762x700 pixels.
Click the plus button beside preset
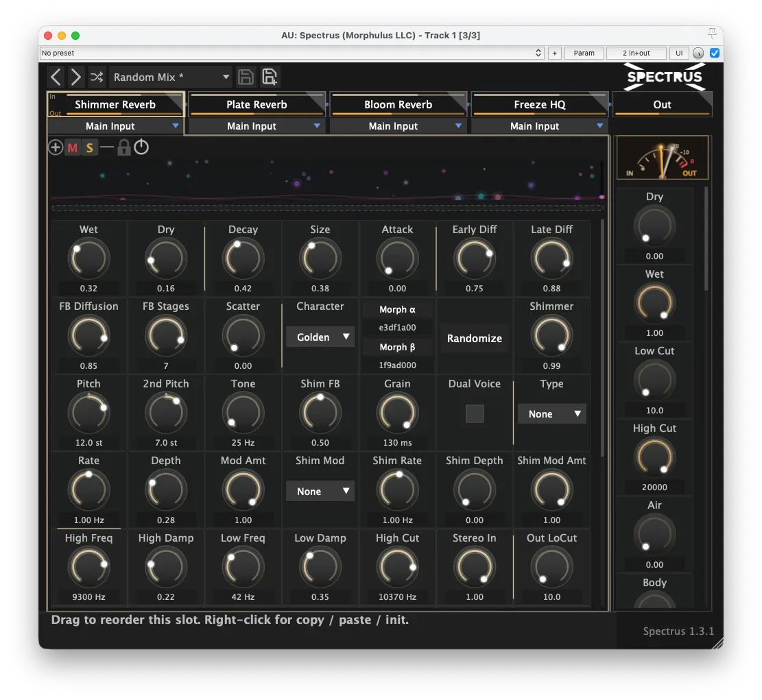coord(554,53)
